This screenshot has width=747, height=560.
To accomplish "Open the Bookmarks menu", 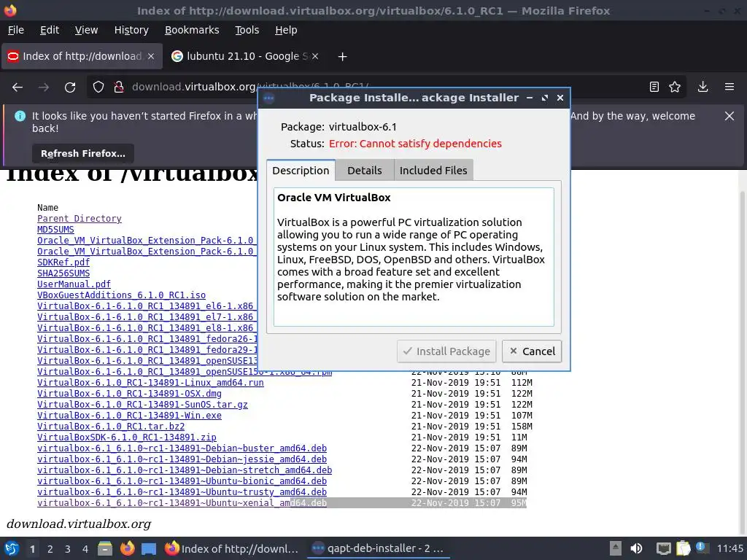I will coord(192,30).
